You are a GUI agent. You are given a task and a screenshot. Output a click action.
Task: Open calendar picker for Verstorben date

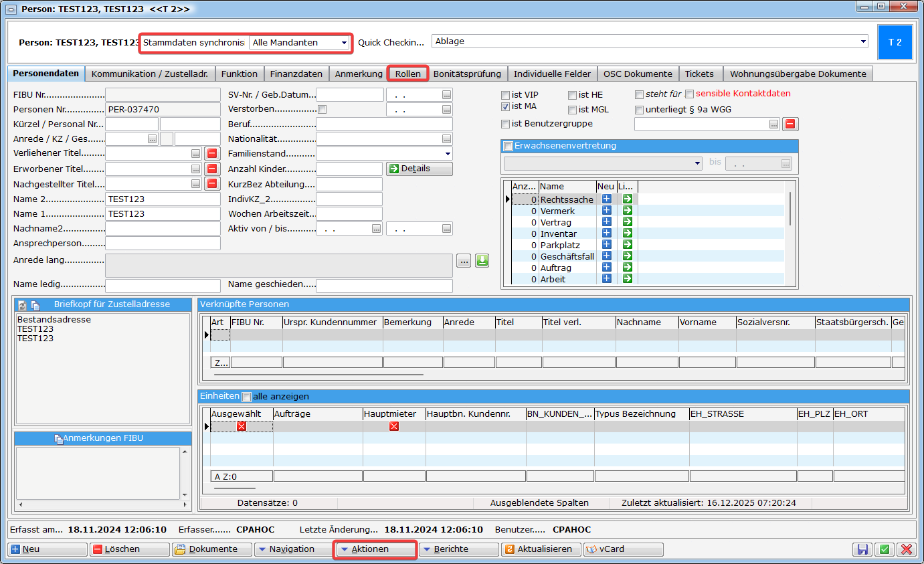(x=446, y=110)
